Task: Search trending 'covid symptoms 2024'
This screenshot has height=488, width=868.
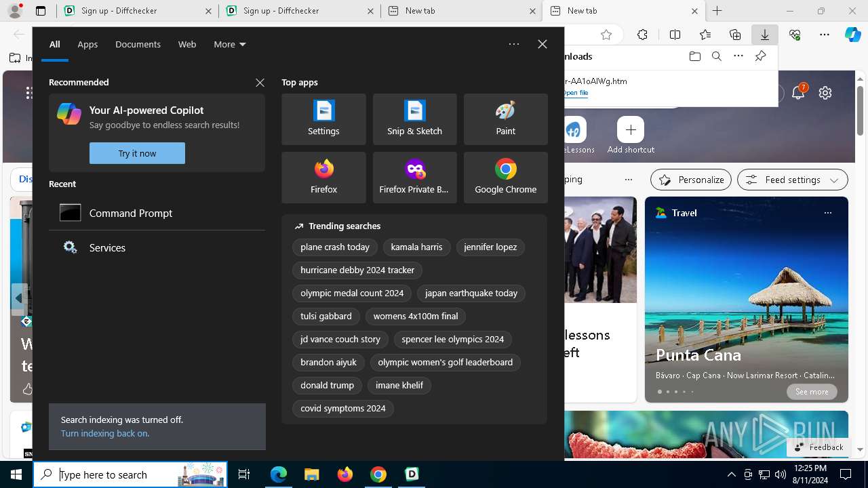Action: pos(343,408)
